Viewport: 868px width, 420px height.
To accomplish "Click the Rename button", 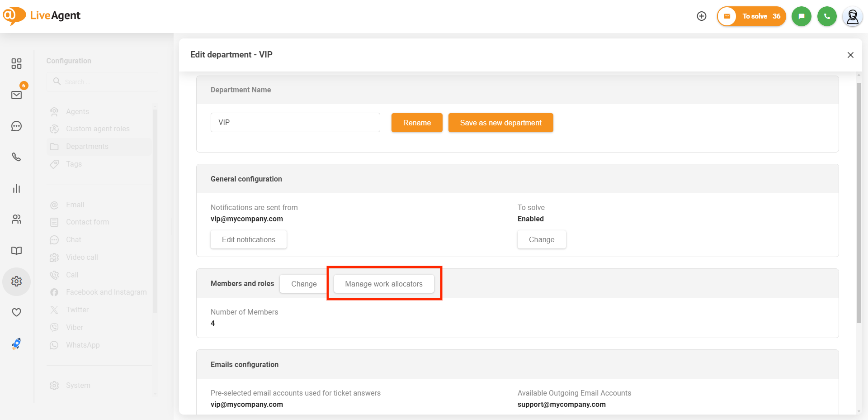I will click(416, 123).
